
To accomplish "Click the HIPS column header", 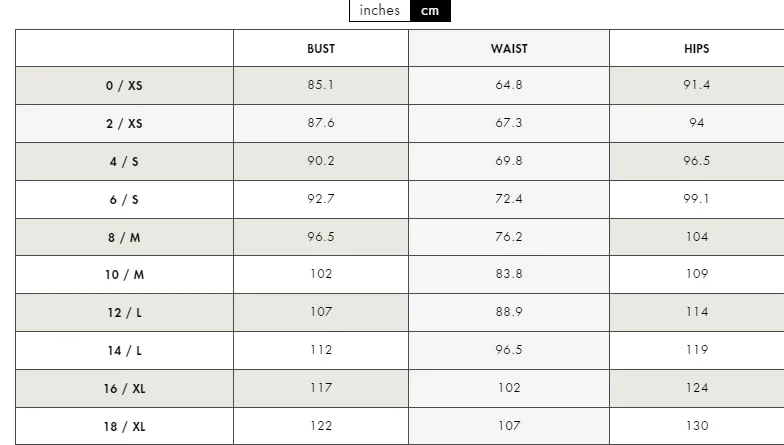I will coord(696,48).
